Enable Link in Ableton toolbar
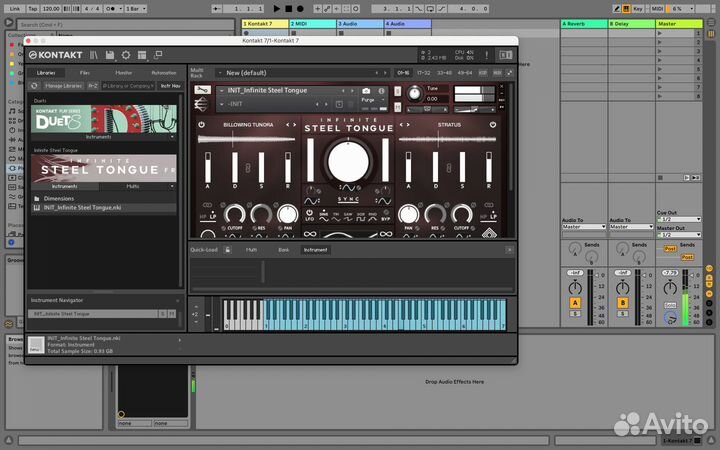The height and width of the screenshot is (450, 720). tap(15, 8)
